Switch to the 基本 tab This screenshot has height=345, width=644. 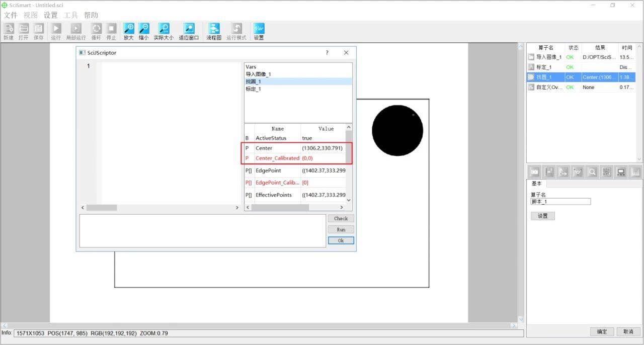[537, 184]
